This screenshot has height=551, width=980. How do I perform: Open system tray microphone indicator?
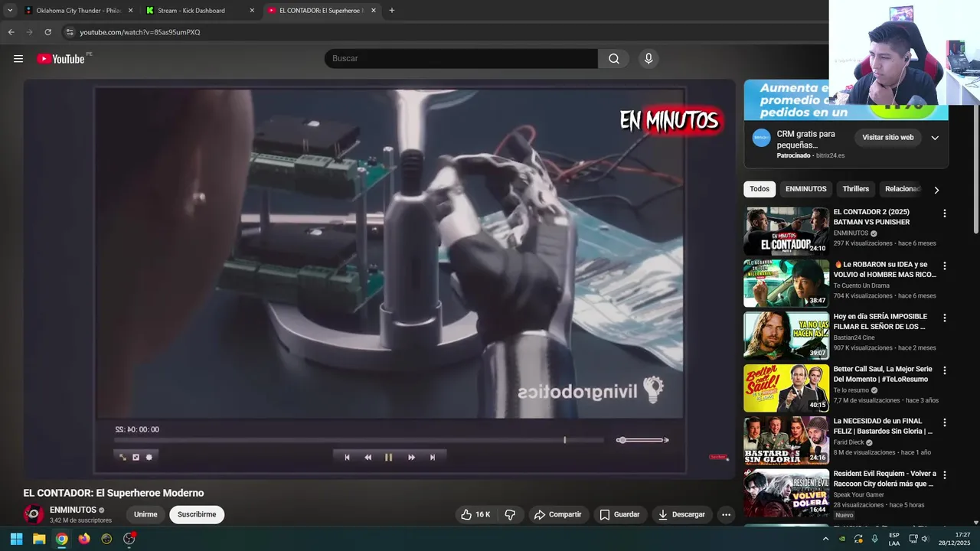(x=875, y=539)
